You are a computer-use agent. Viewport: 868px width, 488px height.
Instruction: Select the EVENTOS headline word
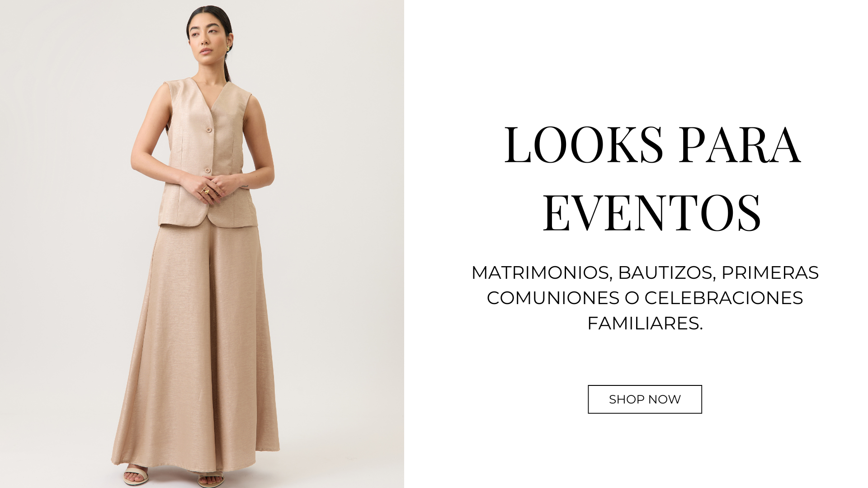click(652, 213)
